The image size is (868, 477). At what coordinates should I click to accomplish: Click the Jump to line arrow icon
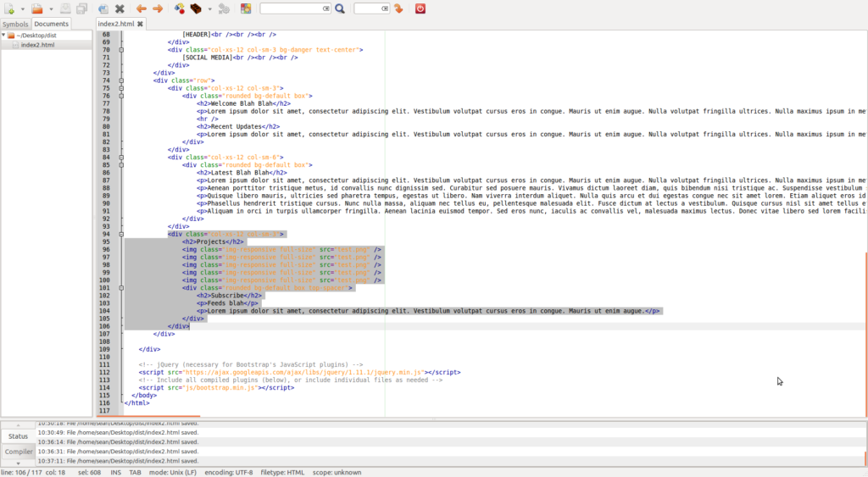398,8
